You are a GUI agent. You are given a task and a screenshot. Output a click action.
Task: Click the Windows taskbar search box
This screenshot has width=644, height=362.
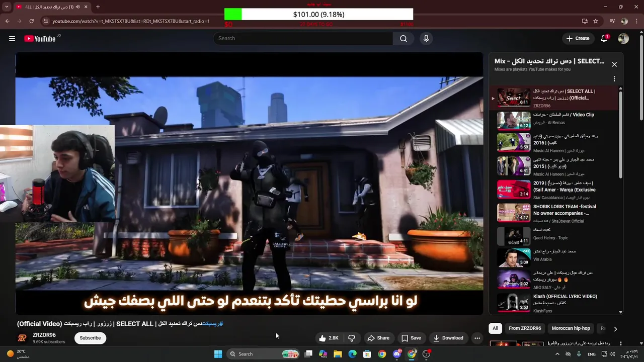pyautogui.click(x=263, y=354)
